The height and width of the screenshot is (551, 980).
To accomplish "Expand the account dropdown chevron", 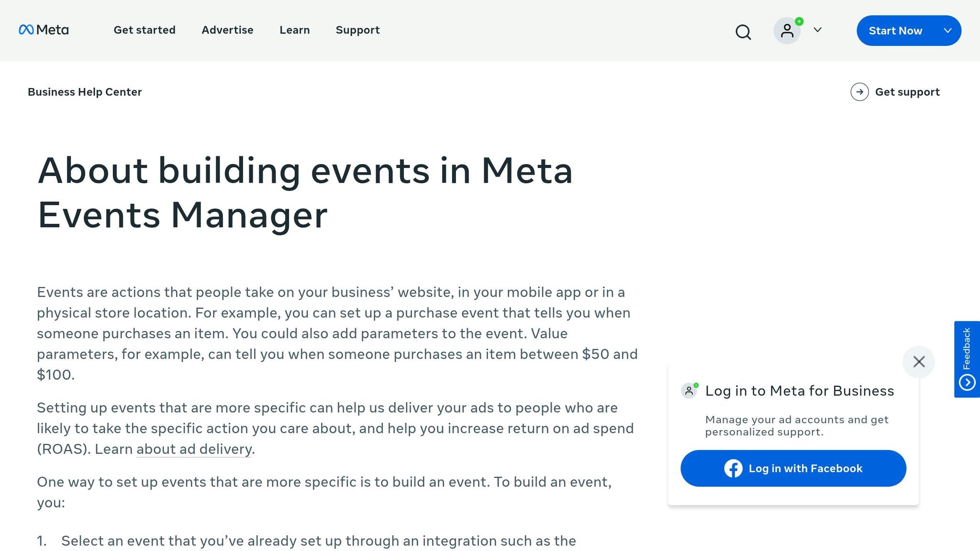I will tap(817, 30).
